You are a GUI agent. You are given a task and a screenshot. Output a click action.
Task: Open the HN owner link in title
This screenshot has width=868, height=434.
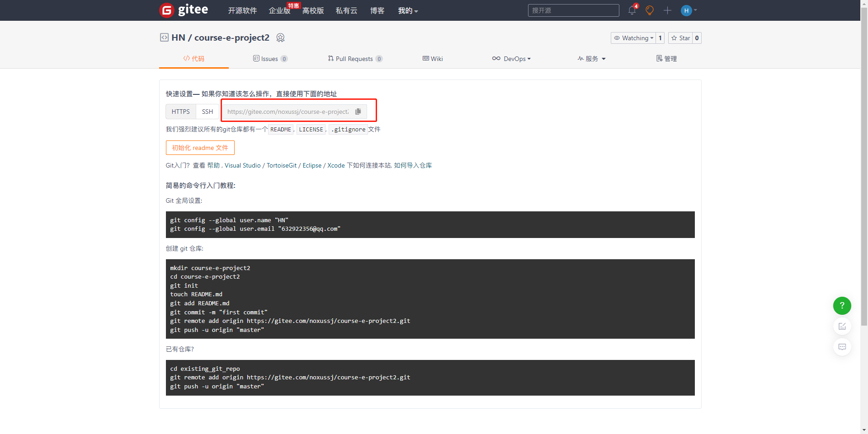178,37
